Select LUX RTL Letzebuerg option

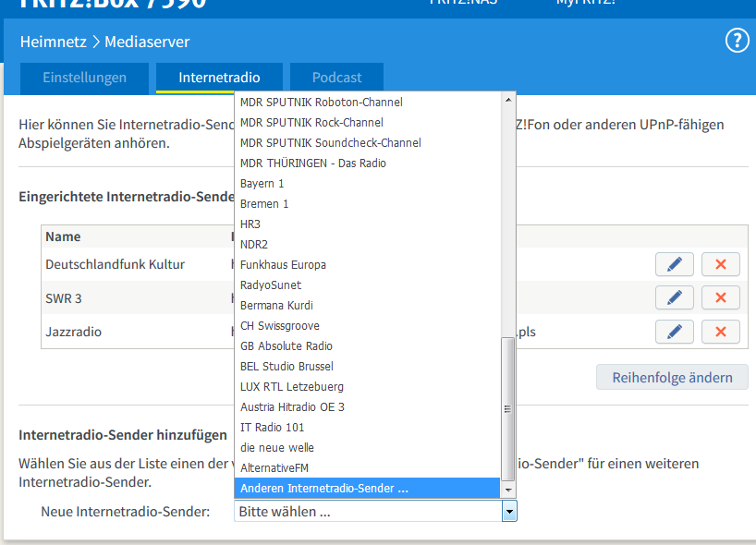[368, 386]
